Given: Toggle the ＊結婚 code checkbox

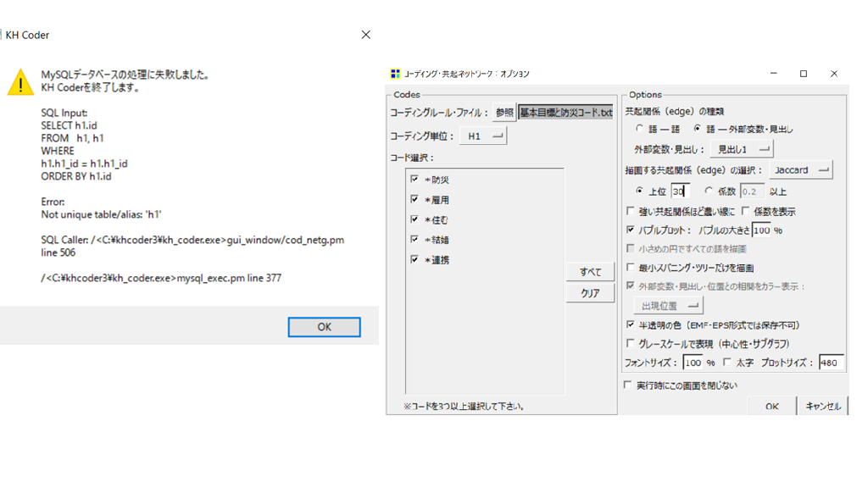Looking at the screenshot, I should (415, 239).
